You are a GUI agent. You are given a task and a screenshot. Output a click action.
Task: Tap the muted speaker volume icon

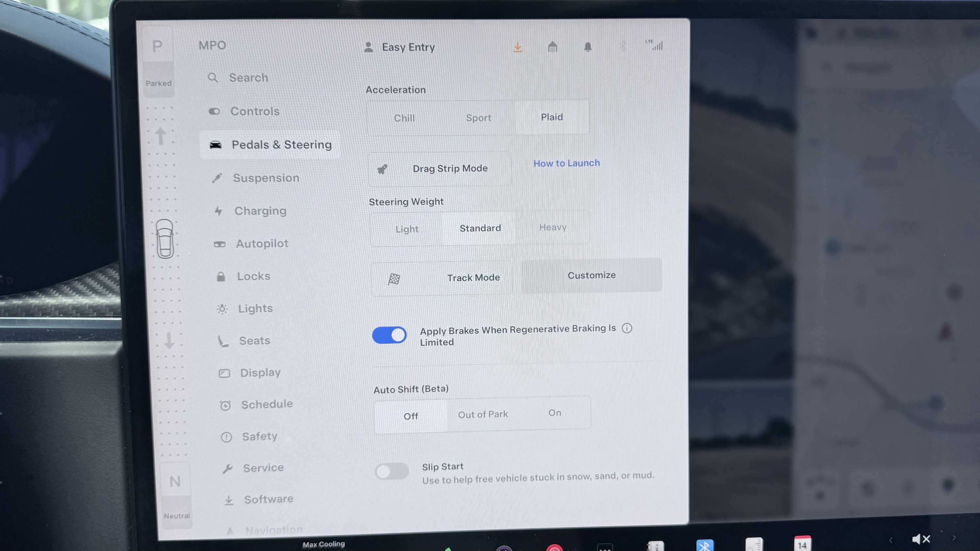pyautogui.click(x=921, y=539)
